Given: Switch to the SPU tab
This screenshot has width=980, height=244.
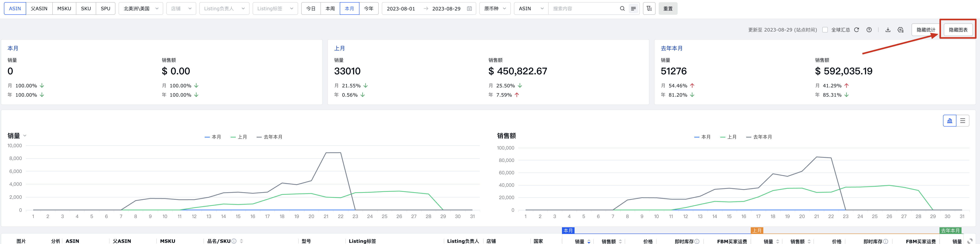Looking at the screenshot, I should pyautogui.click(x=105, y=8).
